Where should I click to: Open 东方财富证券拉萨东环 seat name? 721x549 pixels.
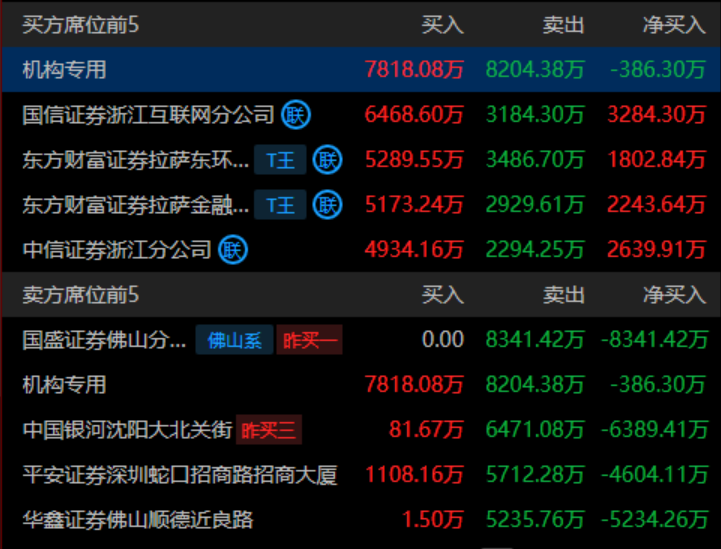pos(136,160)
